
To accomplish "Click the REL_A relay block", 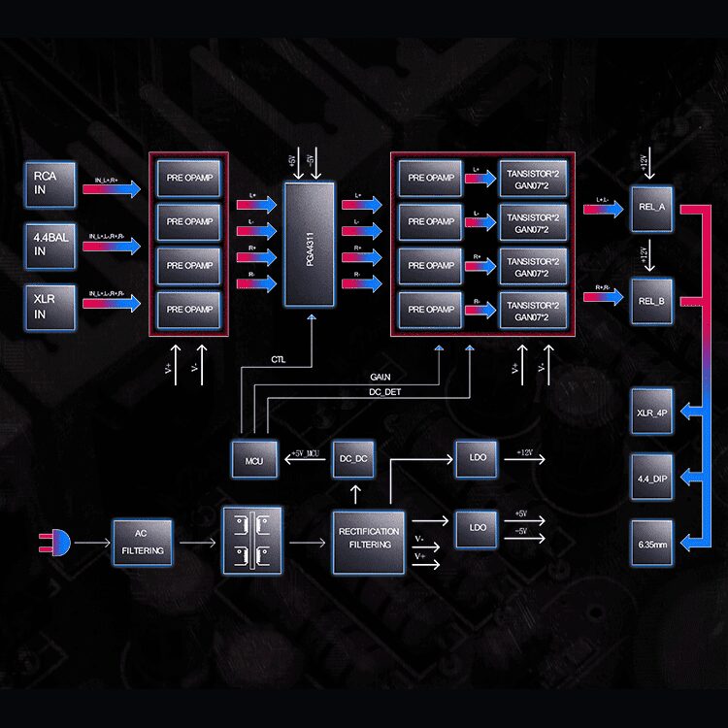I will pyautogui.click(x=652, y=209).
